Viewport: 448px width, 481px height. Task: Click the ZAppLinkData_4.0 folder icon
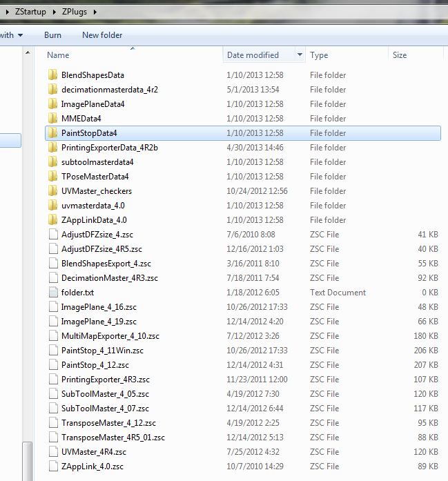point(52,219)
